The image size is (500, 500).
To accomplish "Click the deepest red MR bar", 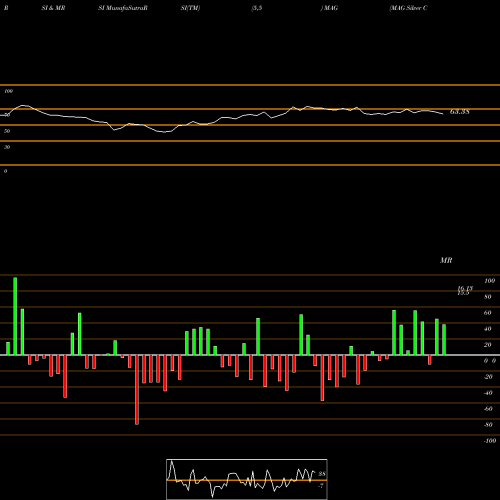I will [x=137, y=390].
